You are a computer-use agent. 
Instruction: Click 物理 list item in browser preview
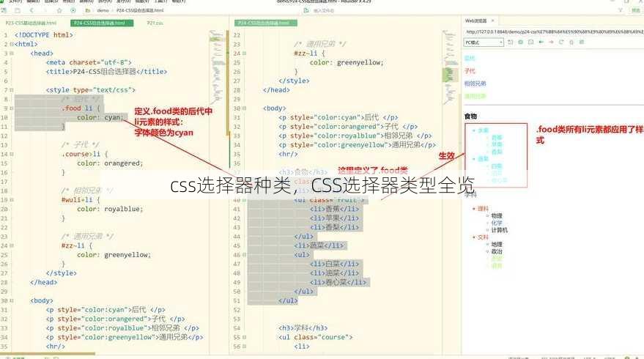click(x=497, y=215)
